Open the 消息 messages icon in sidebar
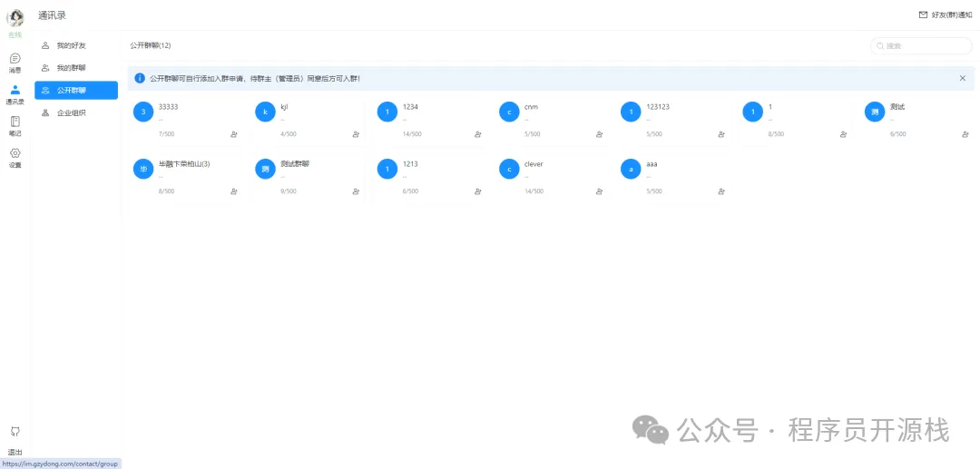980x469 pixels. tap(15, 59)
